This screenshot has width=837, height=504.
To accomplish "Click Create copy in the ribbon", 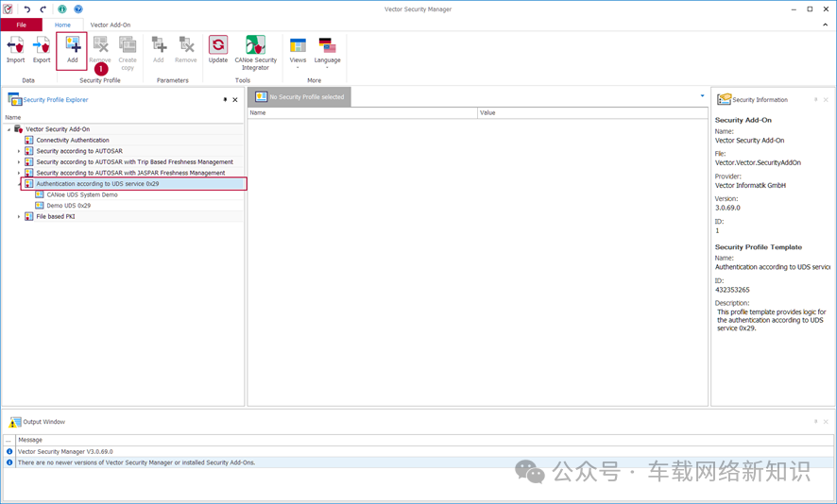I will (128, 53).
